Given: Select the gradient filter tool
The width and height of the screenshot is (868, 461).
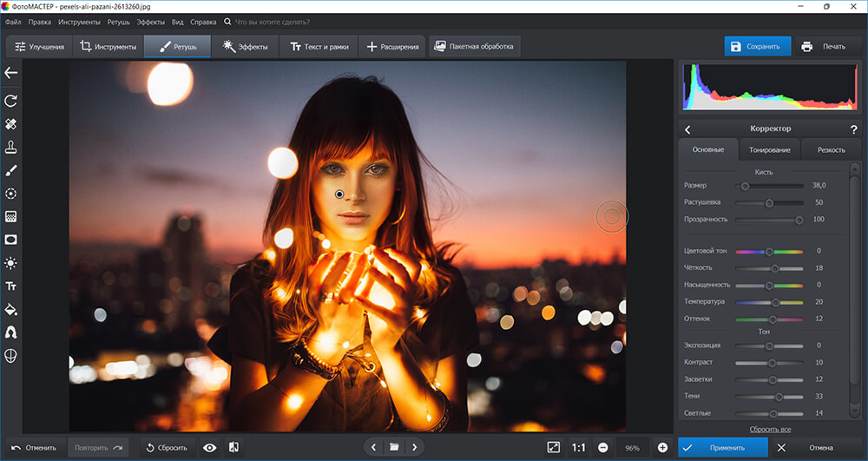Looking at the screenshot, I should [x=10, y=216].
